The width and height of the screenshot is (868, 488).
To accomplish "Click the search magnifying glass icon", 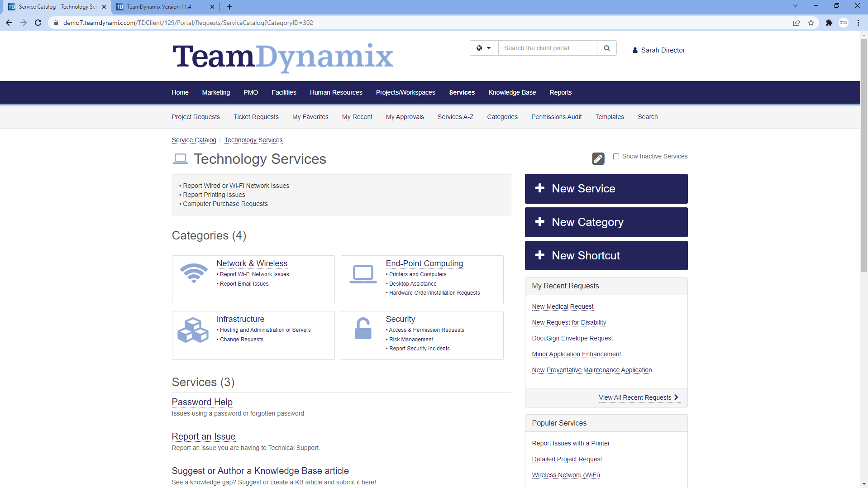I will (606, 48).
